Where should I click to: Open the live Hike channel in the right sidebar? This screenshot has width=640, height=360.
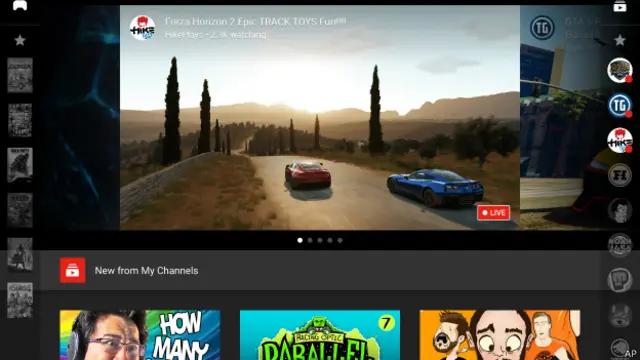(x=620, y=140)
